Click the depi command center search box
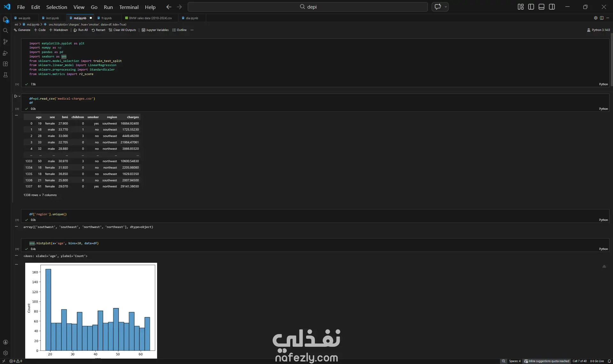The image size is (613, 364). (x=307, y=7)
